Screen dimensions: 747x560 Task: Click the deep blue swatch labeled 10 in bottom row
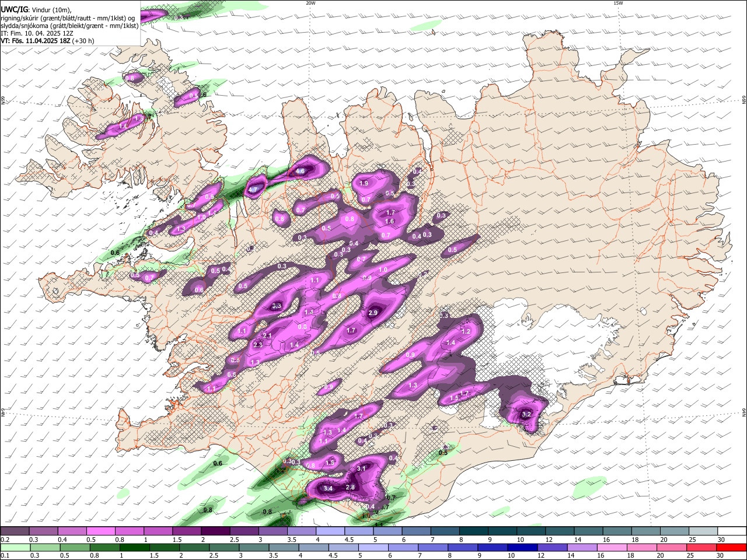coord(522,548)
